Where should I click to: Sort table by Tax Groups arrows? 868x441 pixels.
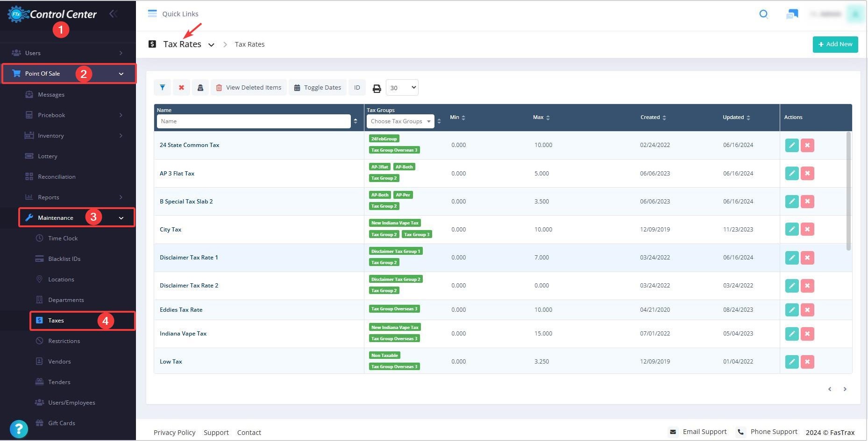(439, 121)
